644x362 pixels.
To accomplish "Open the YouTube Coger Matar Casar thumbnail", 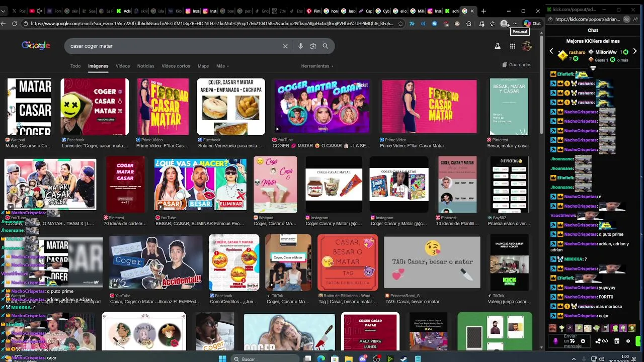I will [322, 107].
